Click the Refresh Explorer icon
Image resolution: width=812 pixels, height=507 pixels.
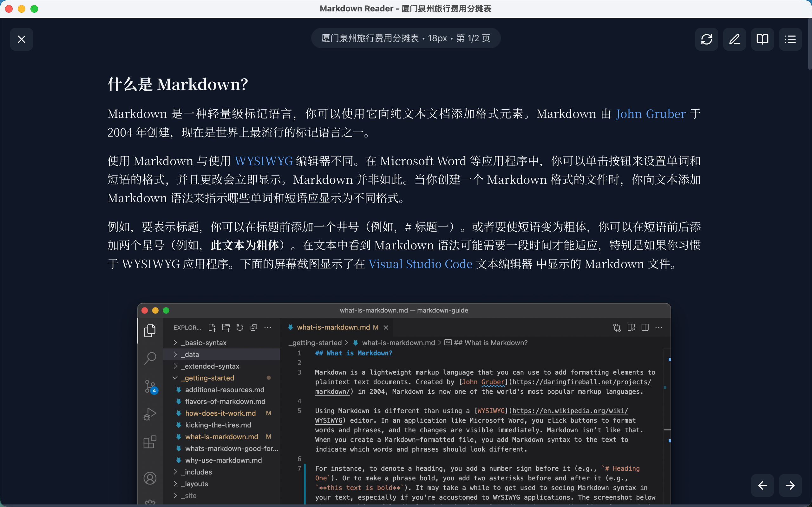pyautogui.click(x=239, y=328)
